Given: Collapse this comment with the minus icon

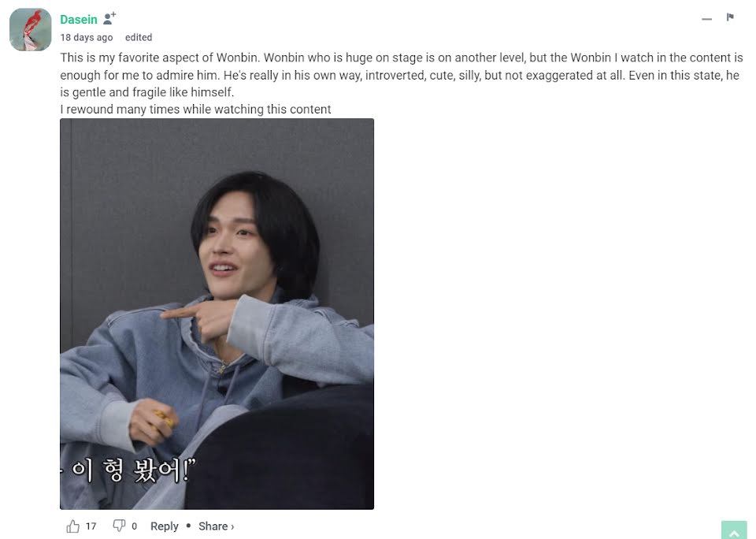Looking at the screenshot, I should pyautogui.click(x=706, y=19).
